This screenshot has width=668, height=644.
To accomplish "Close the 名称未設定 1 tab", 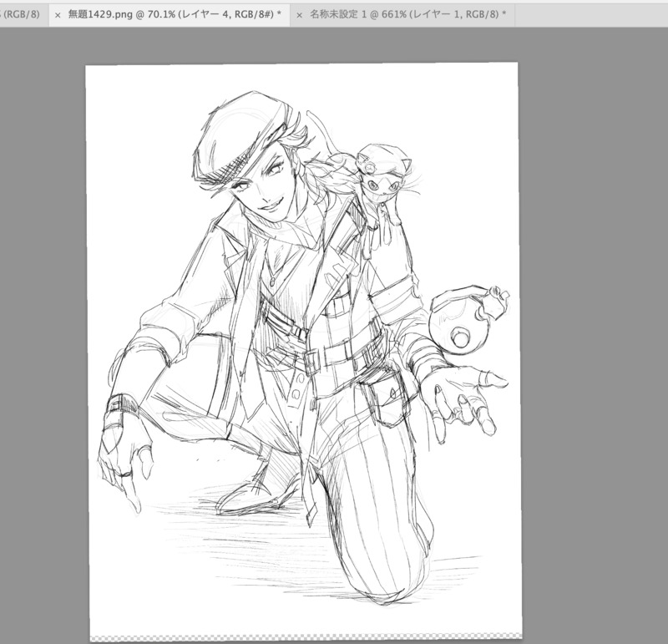I will coord(299,15).
